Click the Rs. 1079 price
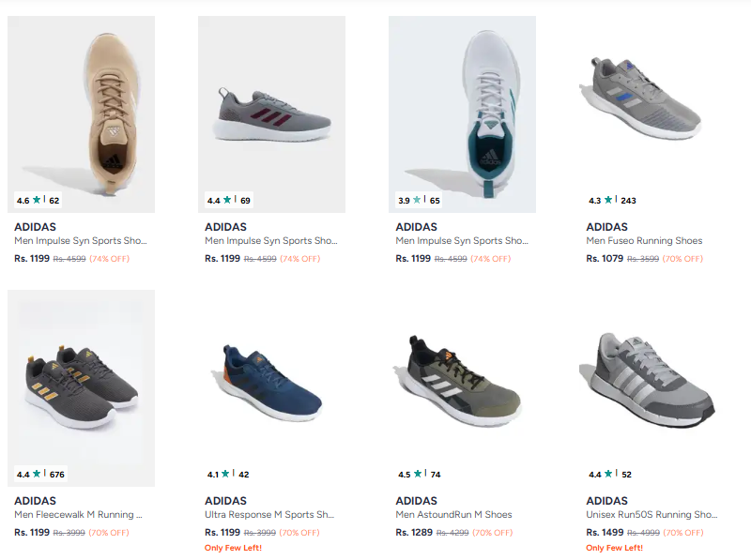Screen dimensions: 751x560 click(605, 258)
